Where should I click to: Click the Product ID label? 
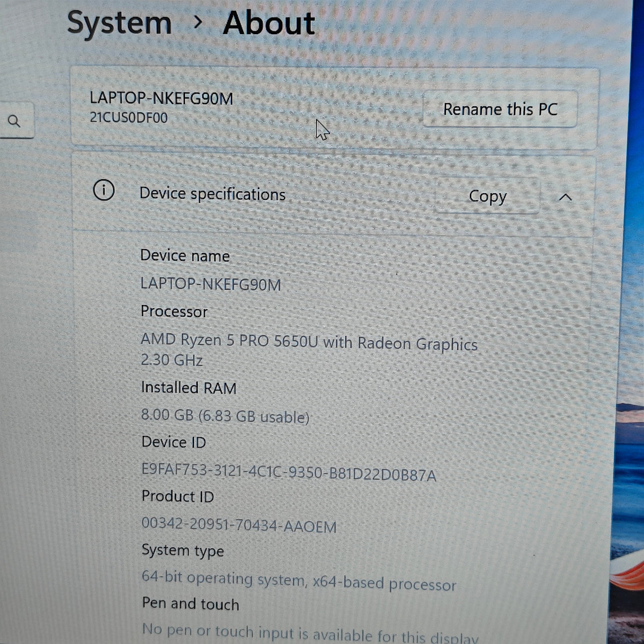178,496
